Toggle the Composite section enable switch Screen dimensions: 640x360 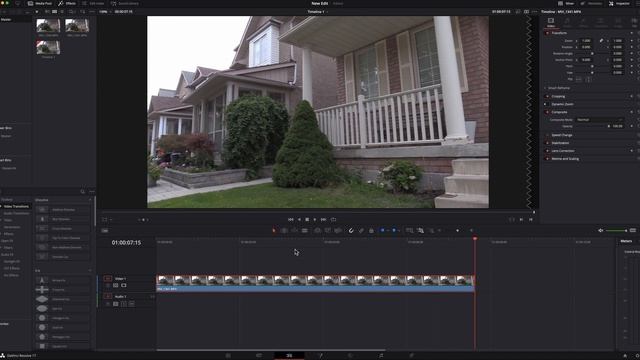point(547,112)
